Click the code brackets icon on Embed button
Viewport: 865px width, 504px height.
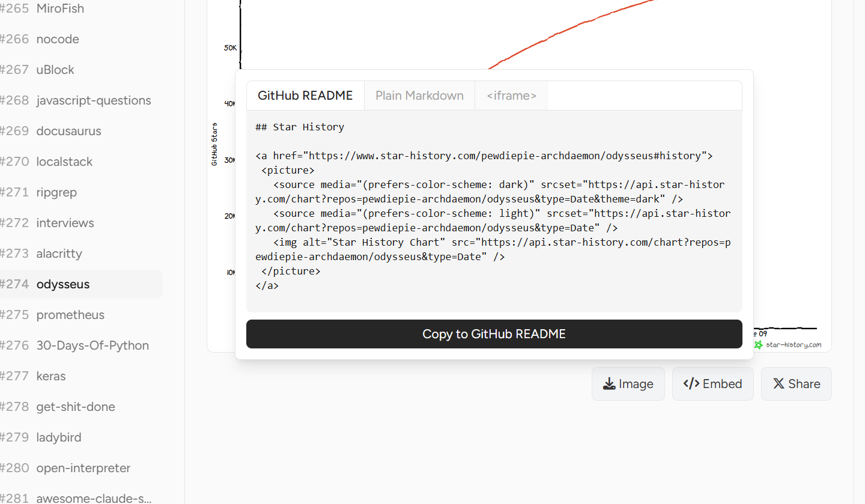pos(691,384)
